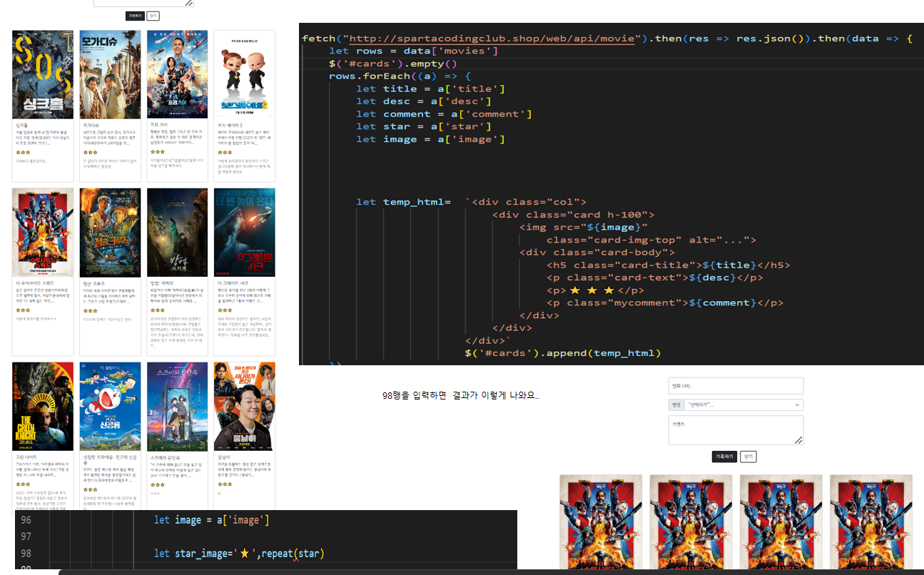Click the star emoji in the star_image line

[244, 554]
